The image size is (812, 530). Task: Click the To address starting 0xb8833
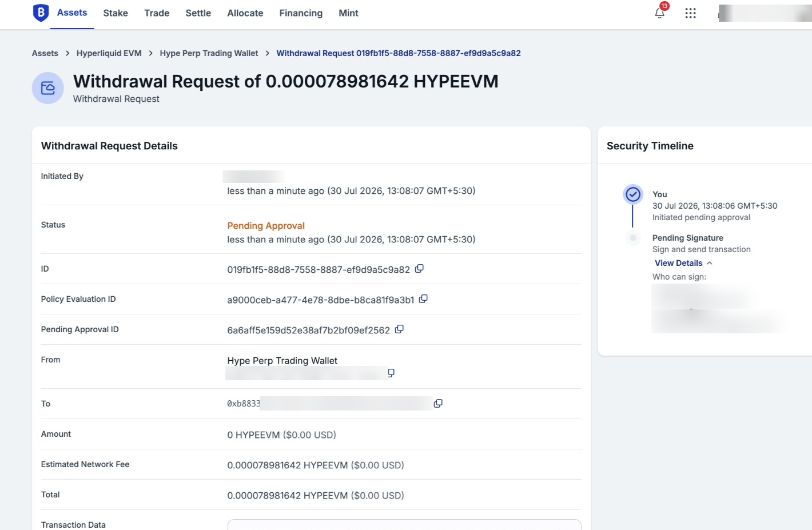click(x=244, y=404)
